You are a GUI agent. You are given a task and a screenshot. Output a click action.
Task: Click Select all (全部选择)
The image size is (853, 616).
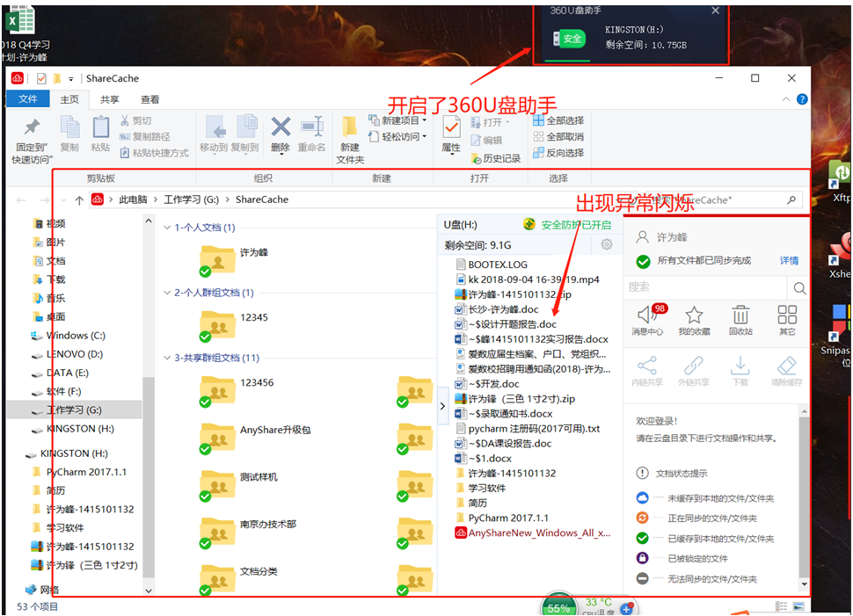pos(558,120)
